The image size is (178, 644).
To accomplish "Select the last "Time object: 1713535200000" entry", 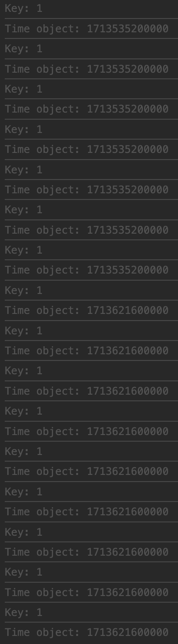I will pyautogui.click(x=87, y=270).
